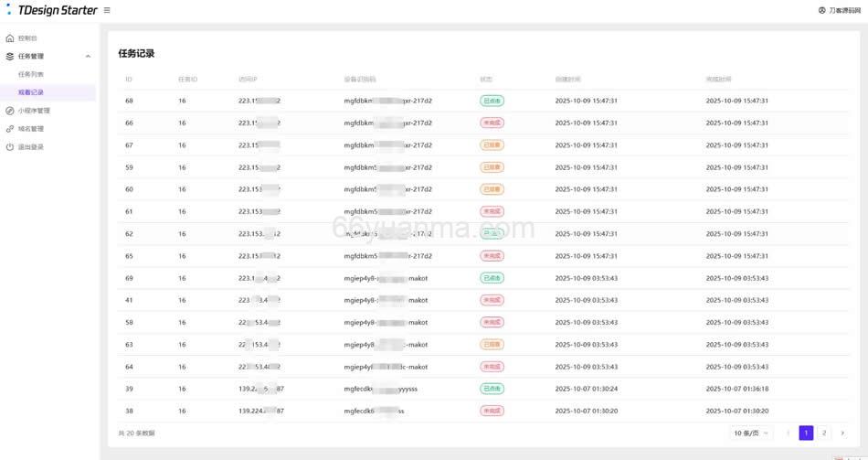Click the previous page left arrow
868x460 pixels.
coord(789,433)
